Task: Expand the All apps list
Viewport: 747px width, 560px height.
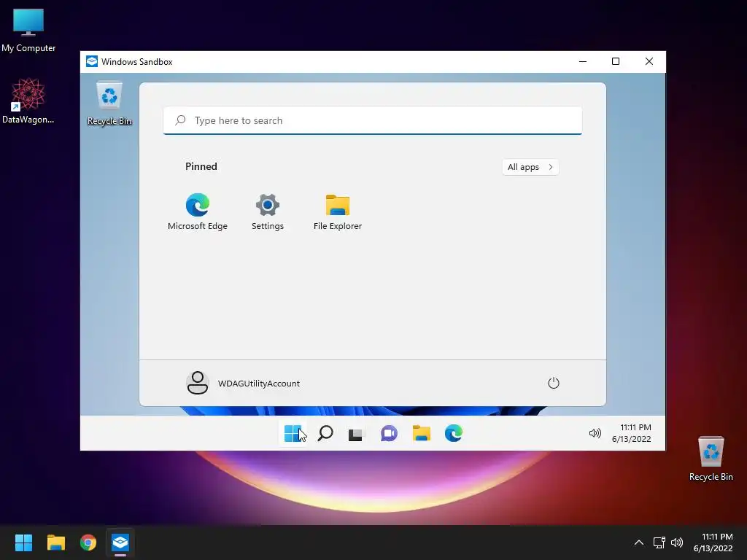Action: click(x=530, y=167)
